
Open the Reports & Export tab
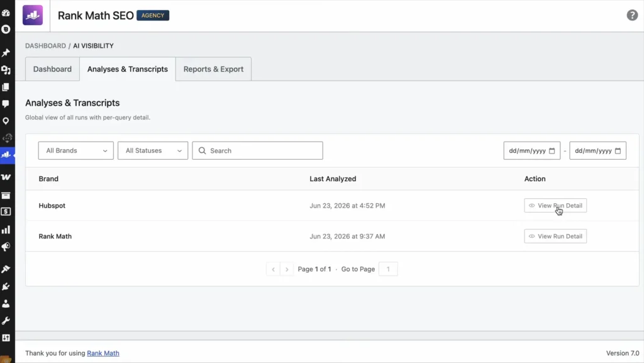pos(214,69)
